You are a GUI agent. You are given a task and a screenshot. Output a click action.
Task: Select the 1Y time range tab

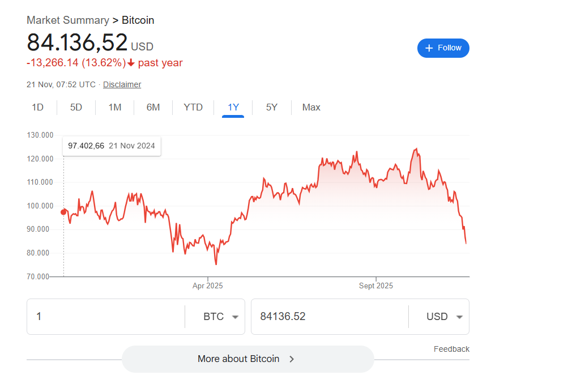(233, 108)
